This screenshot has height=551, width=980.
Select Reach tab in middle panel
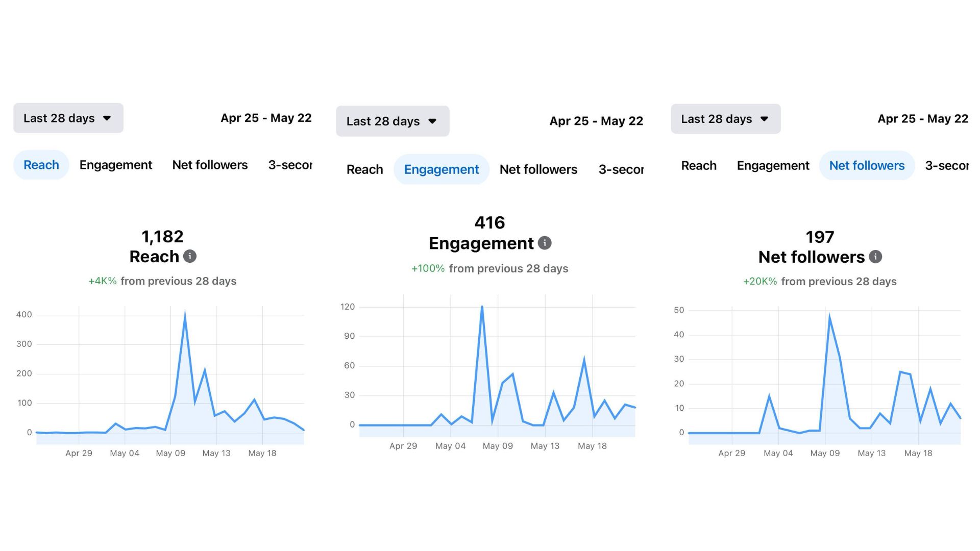[x=364, y=169]
